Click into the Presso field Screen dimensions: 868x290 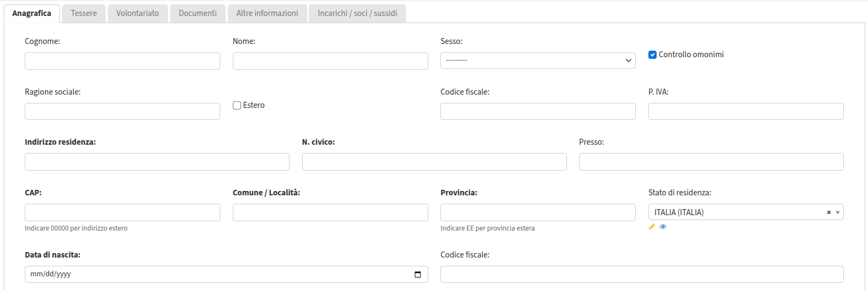711,162
